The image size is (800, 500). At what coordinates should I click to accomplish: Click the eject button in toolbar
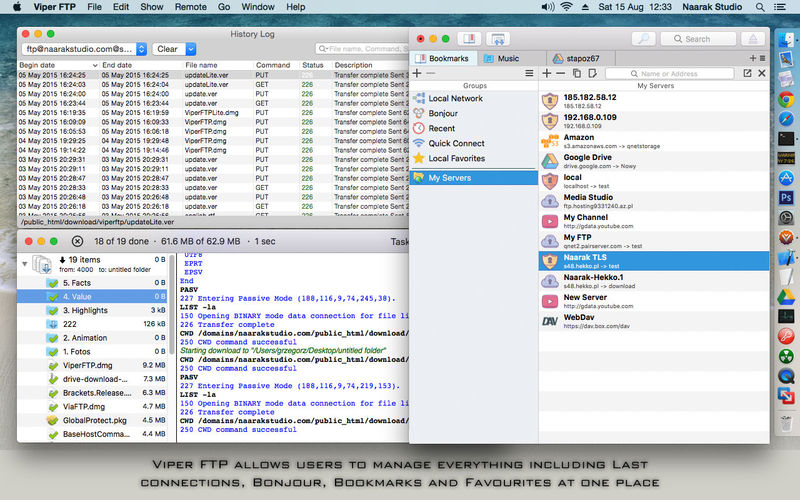753,39
